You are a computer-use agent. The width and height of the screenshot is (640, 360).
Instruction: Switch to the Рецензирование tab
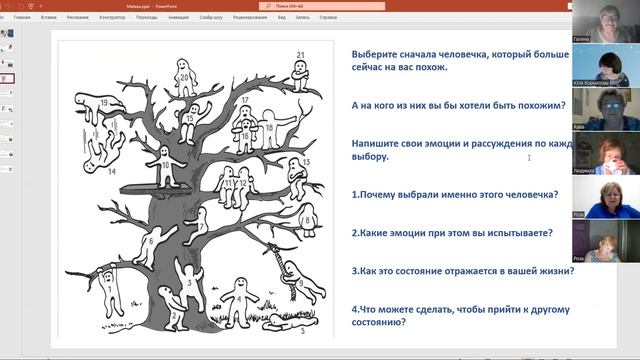click(x=250, y=18)
